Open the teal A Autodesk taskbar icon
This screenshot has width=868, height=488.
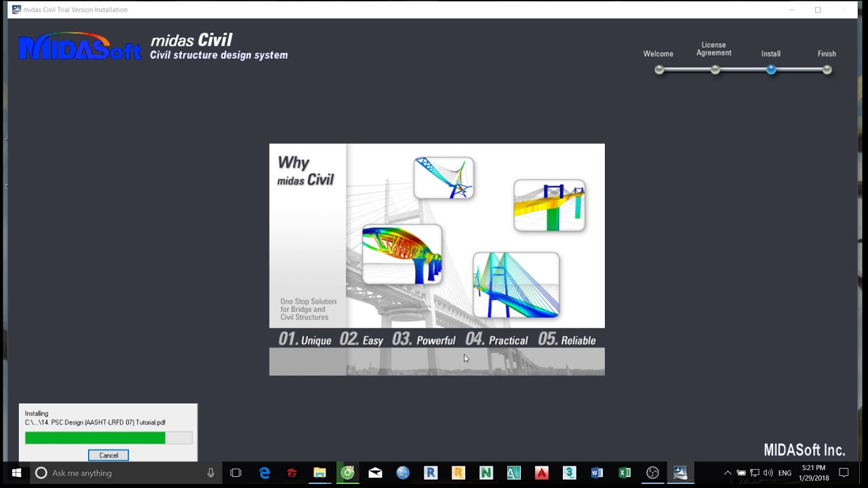pos(513,473)
